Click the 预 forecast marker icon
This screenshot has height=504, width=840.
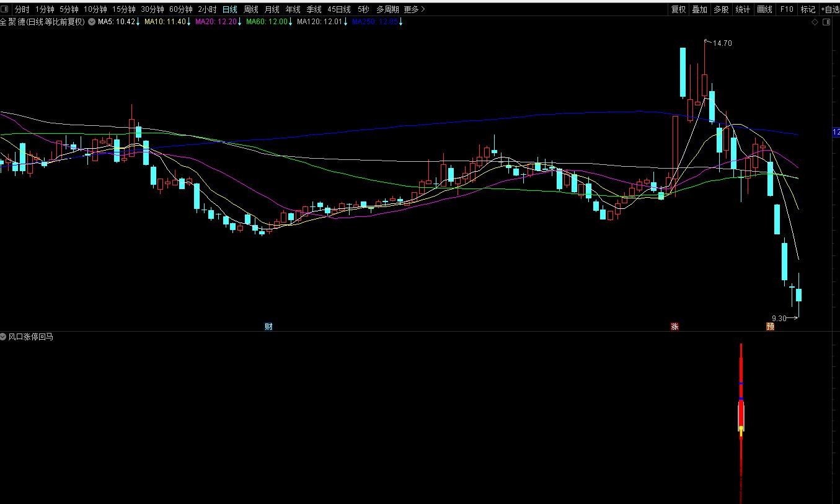coord(770,327)
